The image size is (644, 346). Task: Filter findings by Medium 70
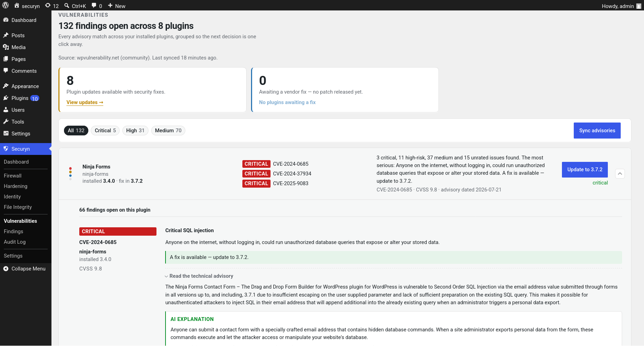pyautogui.click(x=168, y=131)
